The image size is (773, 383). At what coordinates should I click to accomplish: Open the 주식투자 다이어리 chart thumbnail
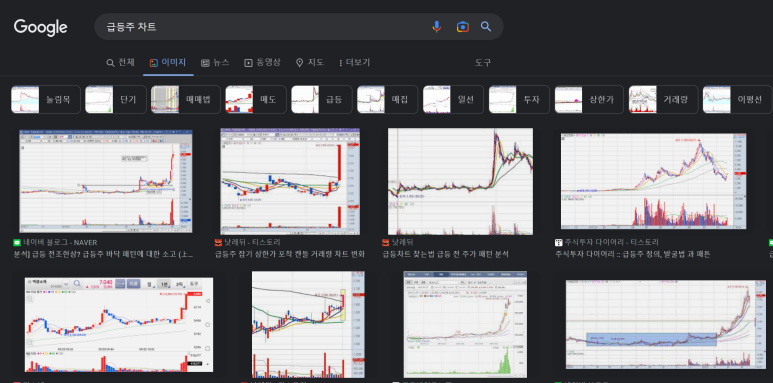coord(654,181)
